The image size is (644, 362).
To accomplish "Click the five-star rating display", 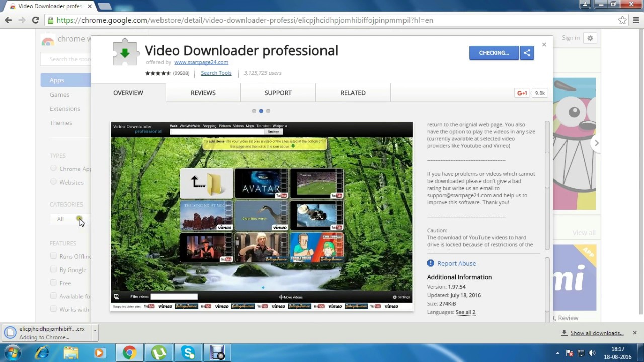I will (x=158, y=73).
